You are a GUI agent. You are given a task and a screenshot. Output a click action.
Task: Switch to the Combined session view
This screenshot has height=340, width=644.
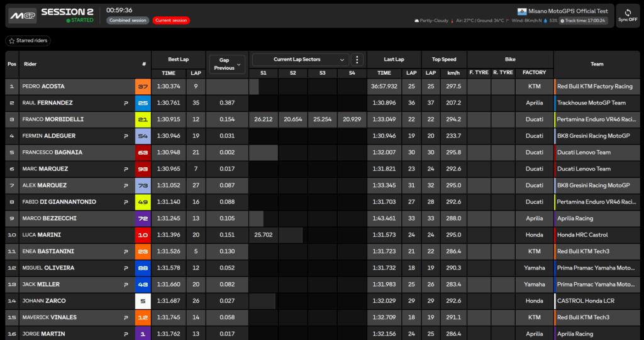pos(128,20)
